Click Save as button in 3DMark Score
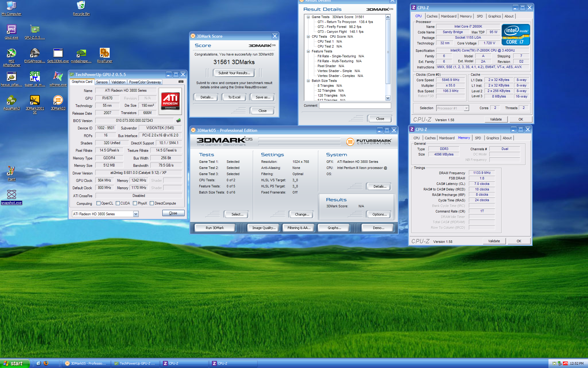 pos(263,97)
